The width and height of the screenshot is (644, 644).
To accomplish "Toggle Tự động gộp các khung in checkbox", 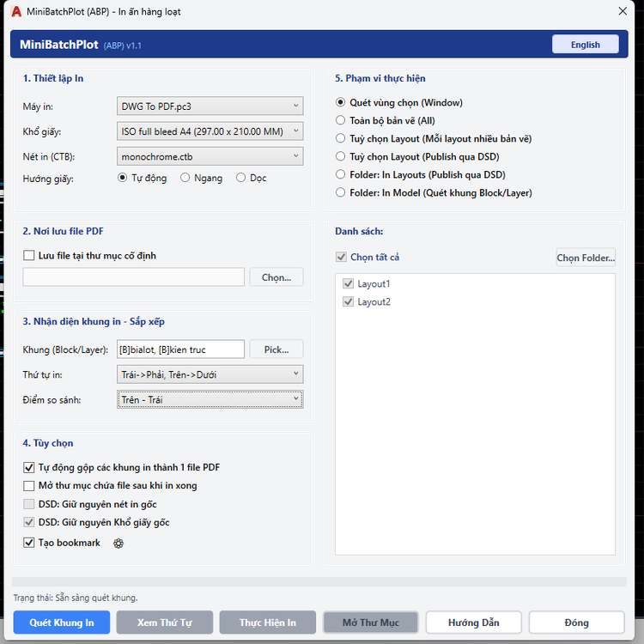I will pos(122,467).
